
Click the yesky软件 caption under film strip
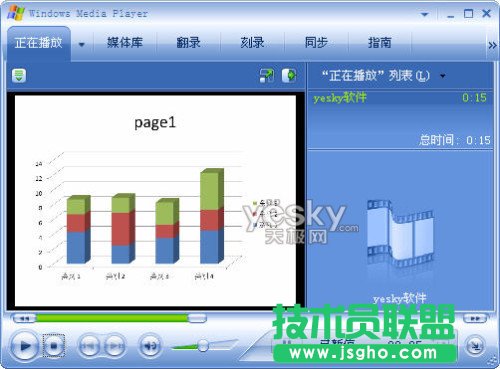point(400,298)
